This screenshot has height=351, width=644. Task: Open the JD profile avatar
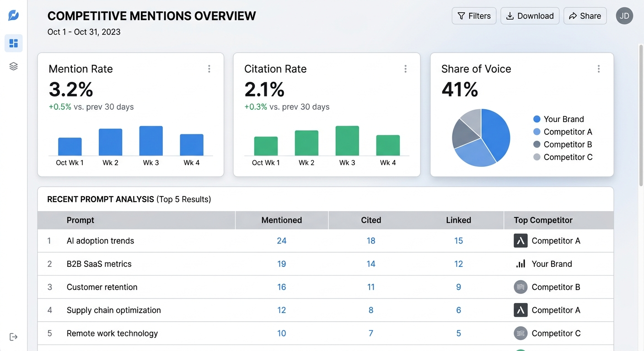pyautogui.click(x=624, y=16)
